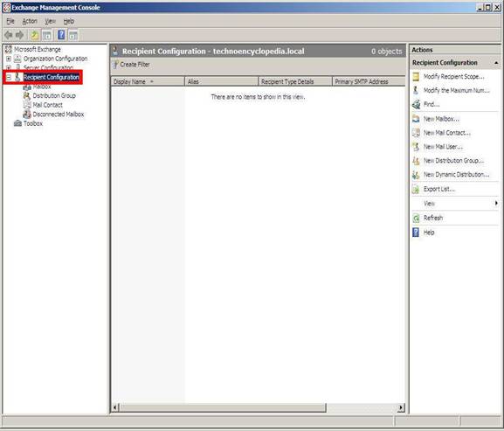504x431 pixels.
Task: Open the Toolbox node
Action: click(x=33, y=123)
